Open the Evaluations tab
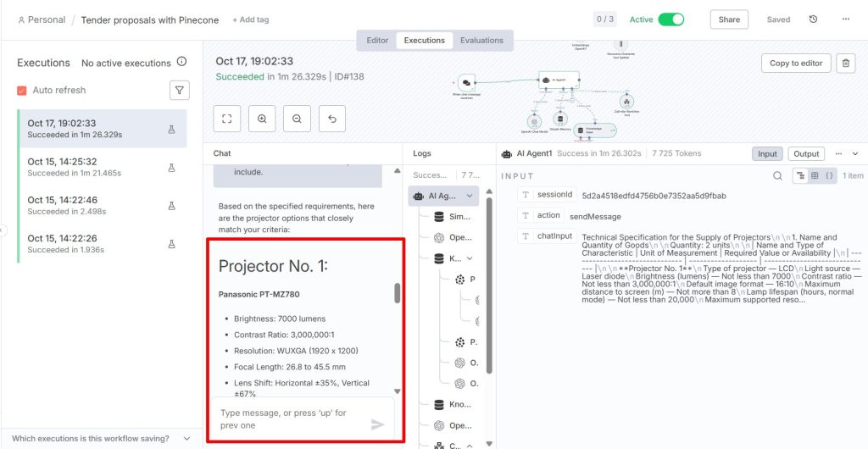This screenshot has height=449, width=868. [481, 41]
